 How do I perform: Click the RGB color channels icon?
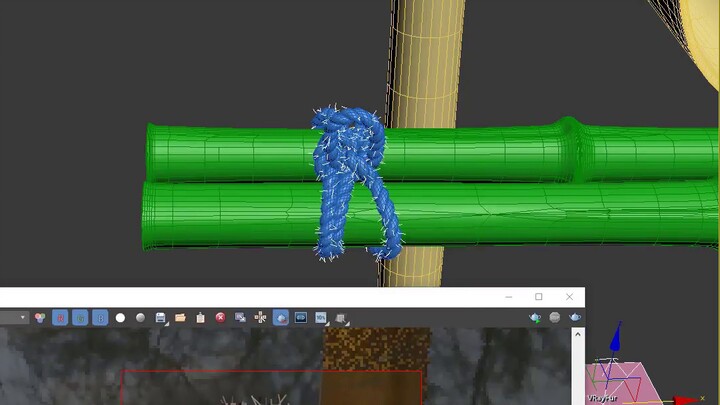click(x=40, y=318)
